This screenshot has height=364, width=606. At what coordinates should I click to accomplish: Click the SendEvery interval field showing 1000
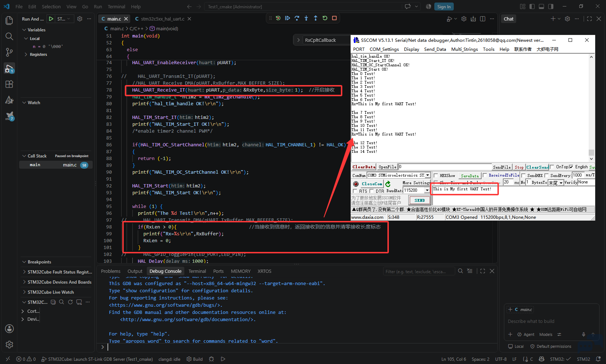578,175
